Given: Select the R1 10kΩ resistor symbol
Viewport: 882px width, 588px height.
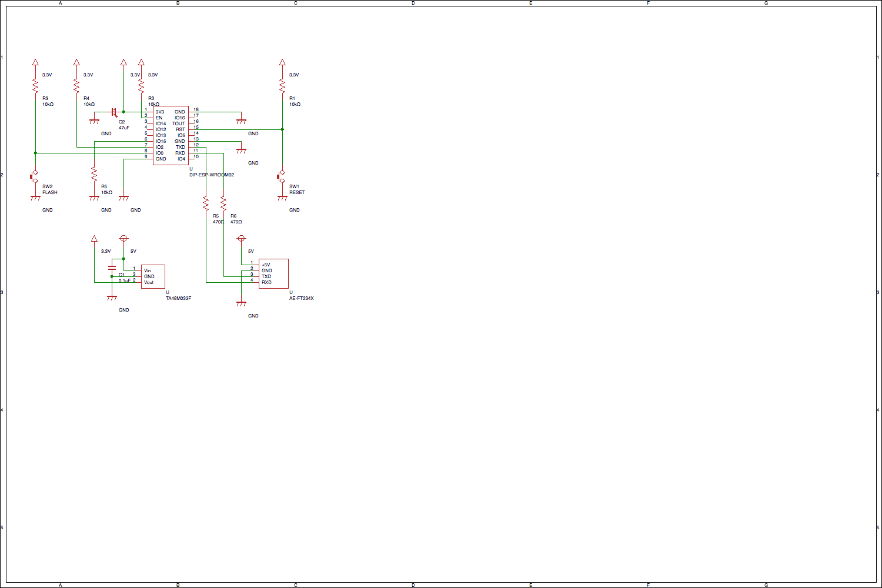Looking at the screenshot, I should [282, 86].
